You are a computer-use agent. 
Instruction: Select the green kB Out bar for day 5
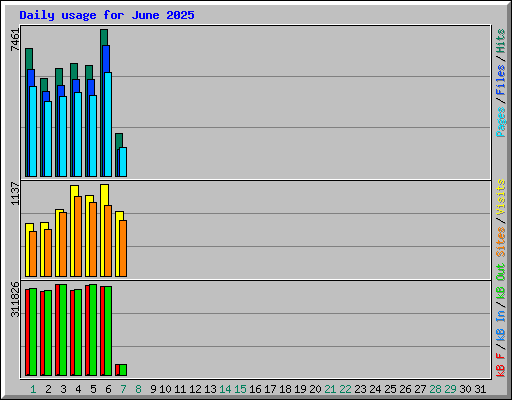(x=93, y=330)
